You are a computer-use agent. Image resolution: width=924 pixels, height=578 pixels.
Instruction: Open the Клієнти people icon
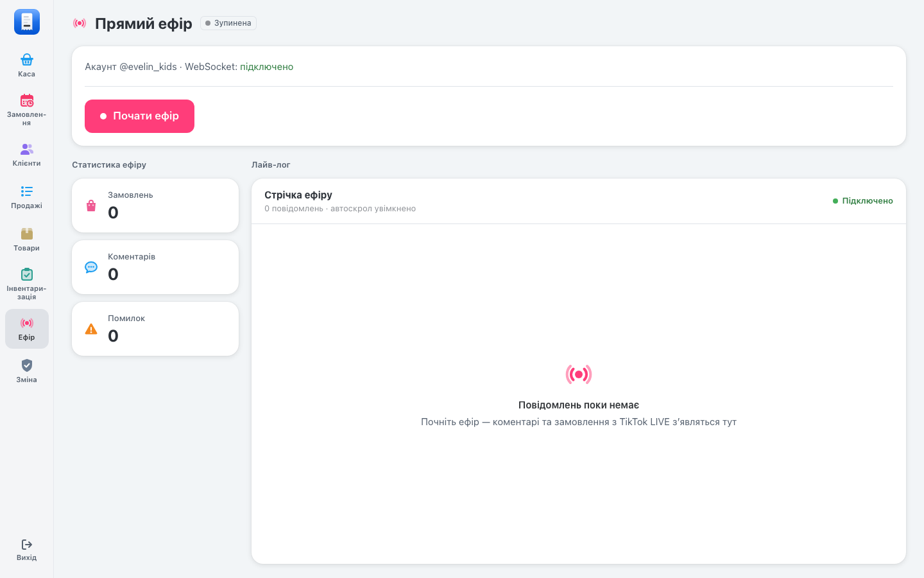coord(27,149)
